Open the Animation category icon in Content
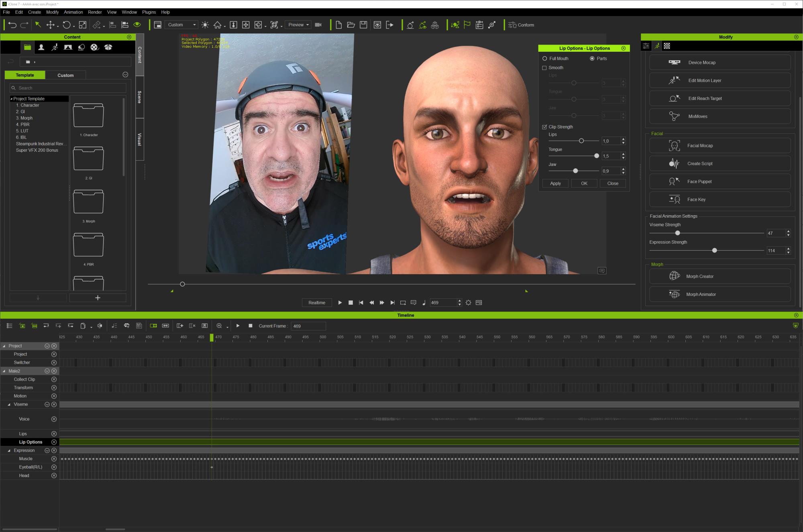The image size is (803, 532). pos(55,47)
